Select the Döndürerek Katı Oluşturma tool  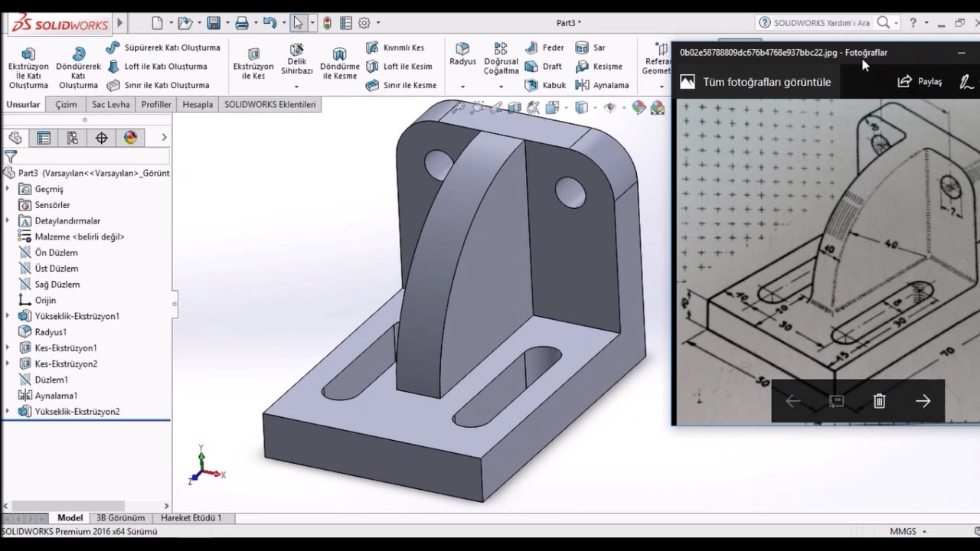pos(78,67)
